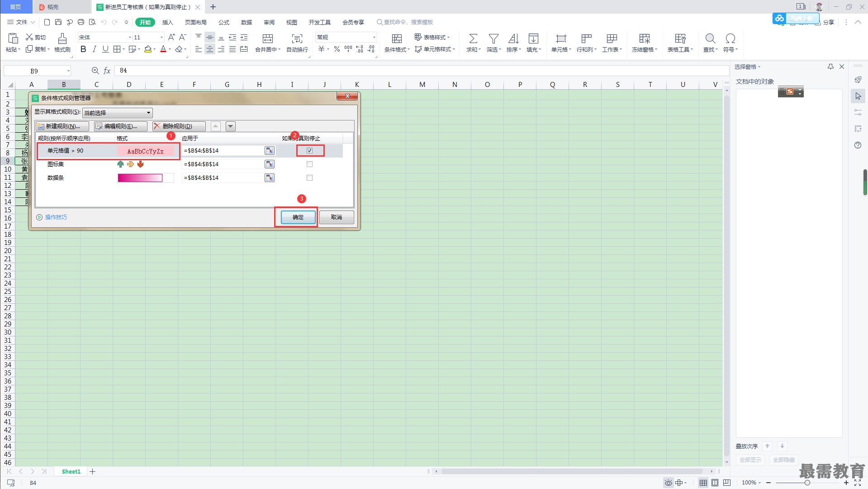Click the zoom slider handle
868x489 pixels.
807,483
